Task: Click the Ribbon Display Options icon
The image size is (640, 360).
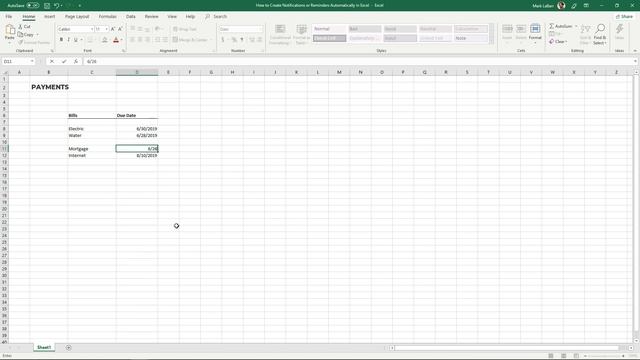Action: click(587, 6)
